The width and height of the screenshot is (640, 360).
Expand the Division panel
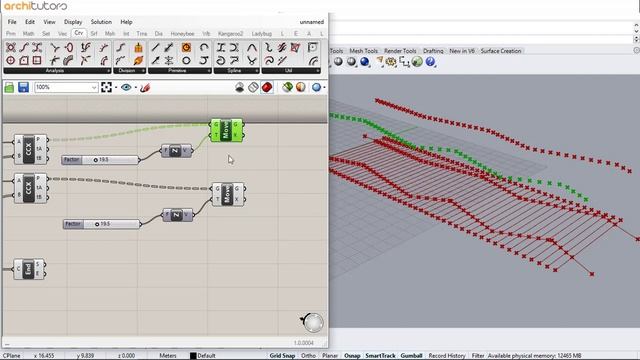[x=129, y=71]
